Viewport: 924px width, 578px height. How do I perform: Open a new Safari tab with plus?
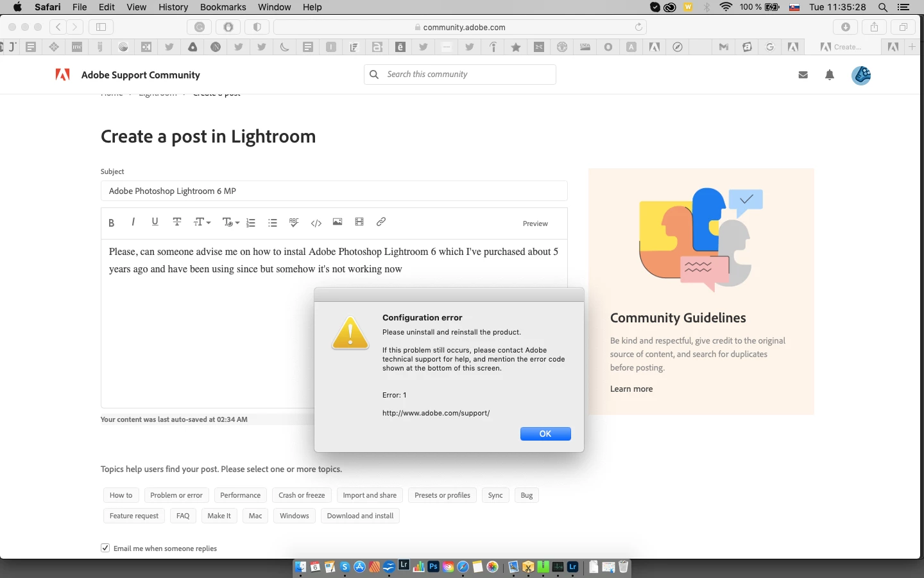[x=912, y=46]
